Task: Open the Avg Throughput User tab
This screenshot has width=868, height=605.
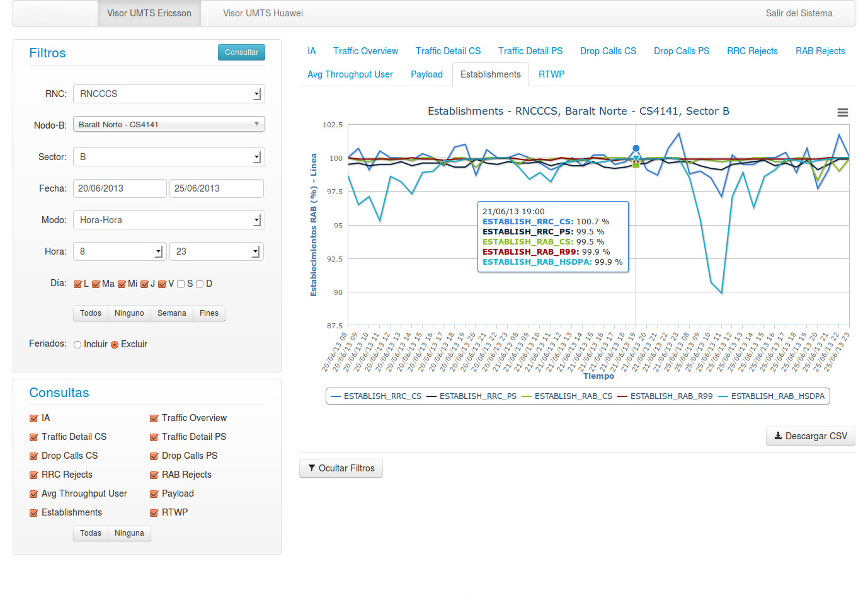Action: [350, 74]
